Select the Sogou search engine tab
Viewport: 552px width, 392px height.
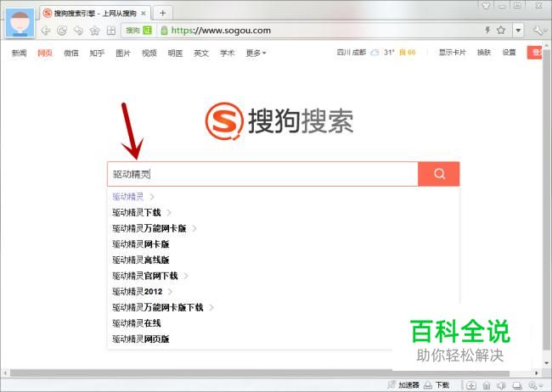click(95, 14)
